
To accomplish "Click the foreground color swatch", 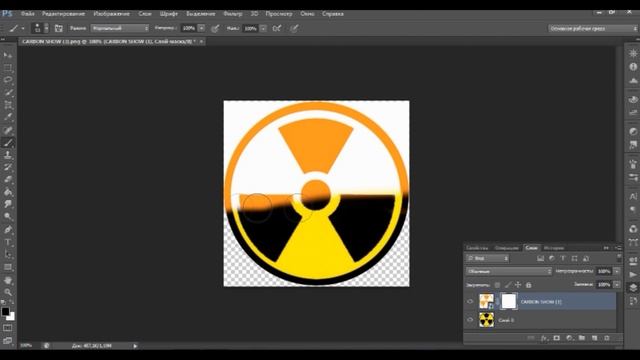I will [5, 311].
